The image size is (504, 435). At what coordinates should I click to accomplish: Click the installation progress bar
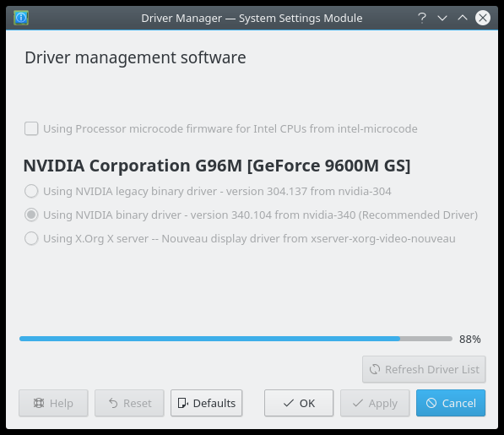[x=236, y=339]
